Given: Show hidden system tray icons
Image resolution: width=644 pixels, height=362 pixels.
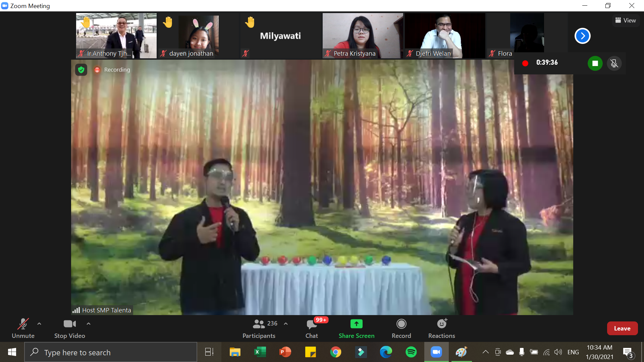Looking at the screenshot, I should 485,352.
